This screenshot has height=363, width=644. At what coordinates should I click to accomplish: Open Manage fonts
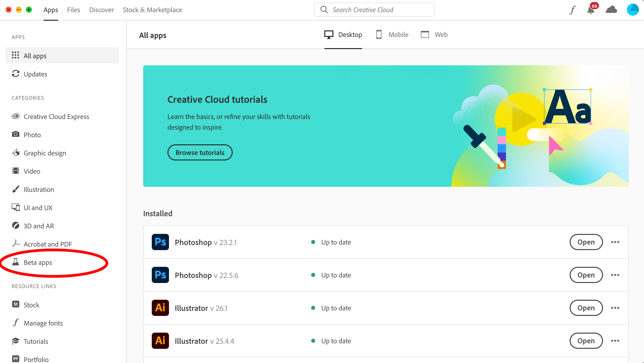coord(43,323)
